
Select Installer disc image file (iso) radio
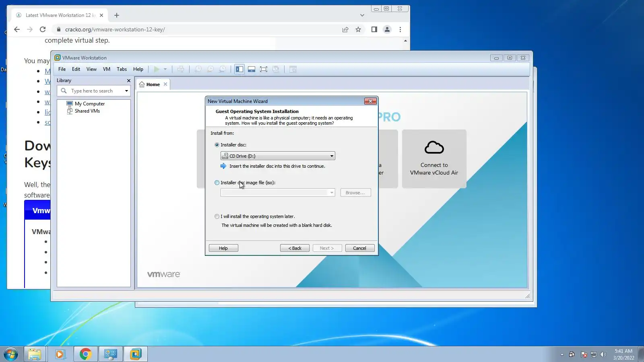[217, 183]
